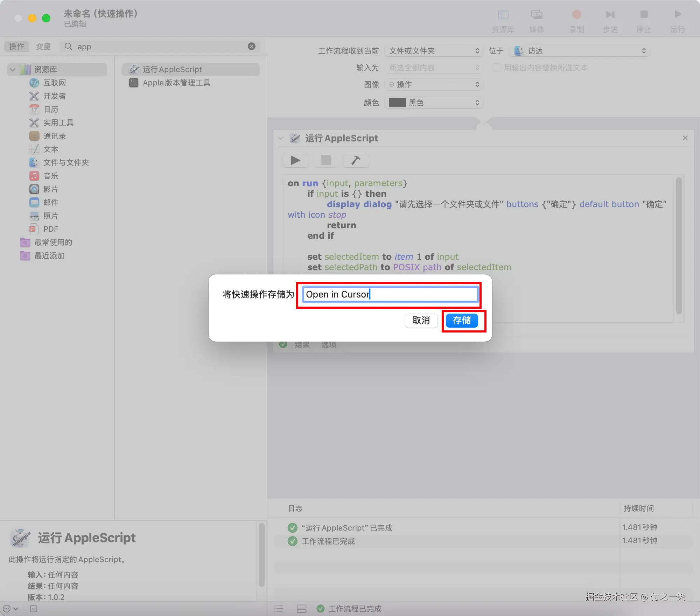Select the PDF library category

(x=50, y=229)
